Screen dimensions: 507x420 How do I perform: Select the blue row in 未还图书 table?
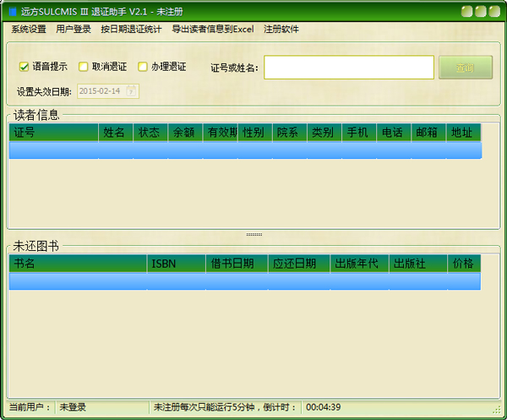tap(245, 281)
